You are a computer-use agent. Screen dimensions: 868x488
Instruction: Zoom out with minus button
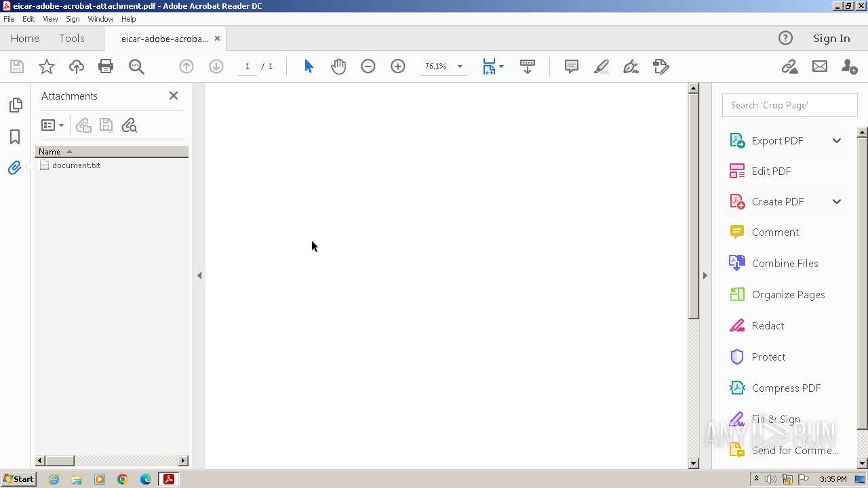(368, 66)
